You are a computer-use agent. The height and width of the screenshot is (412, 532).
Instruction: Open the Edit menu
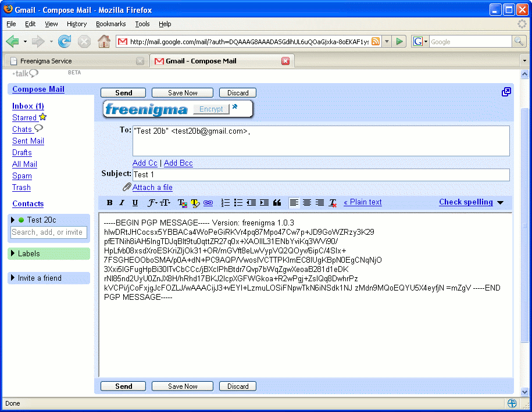pyautogui.click(x=30, y=24)
